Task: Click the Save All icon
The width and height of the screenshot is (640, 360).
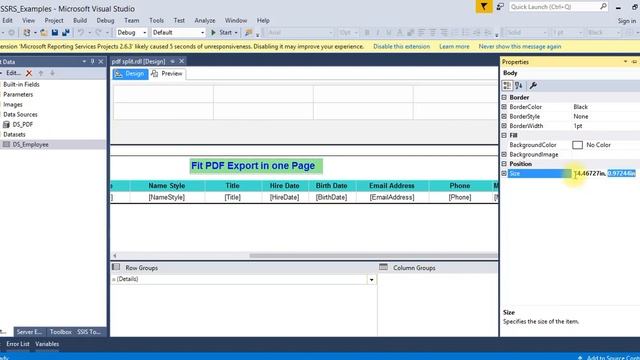Action: (65, 32)
